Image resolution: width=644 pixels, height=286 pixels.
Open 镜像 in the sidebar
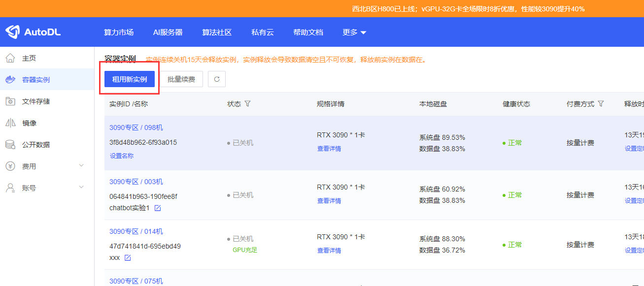pyautogui.click(x=29, y=123)
